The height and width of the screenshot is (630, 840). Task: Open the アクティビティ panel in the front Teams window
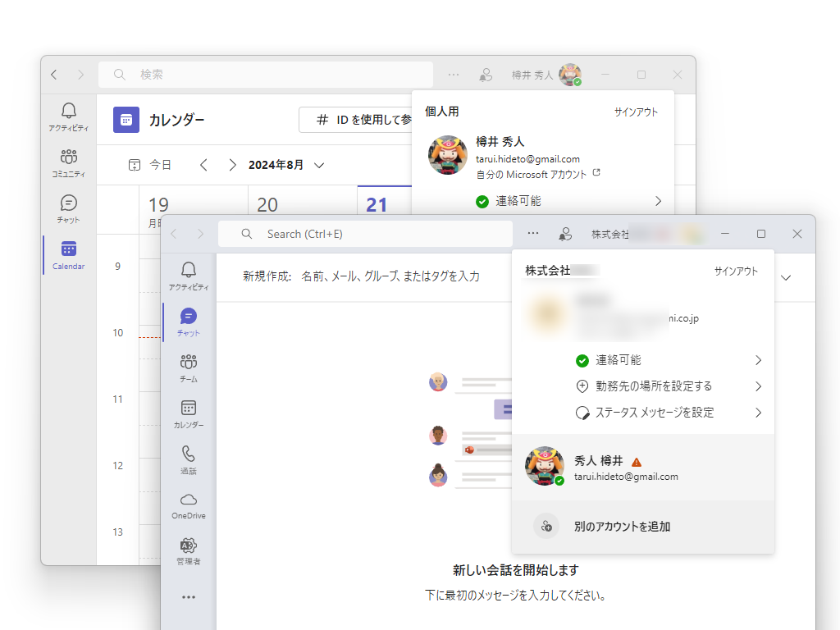tap(188, 276)
